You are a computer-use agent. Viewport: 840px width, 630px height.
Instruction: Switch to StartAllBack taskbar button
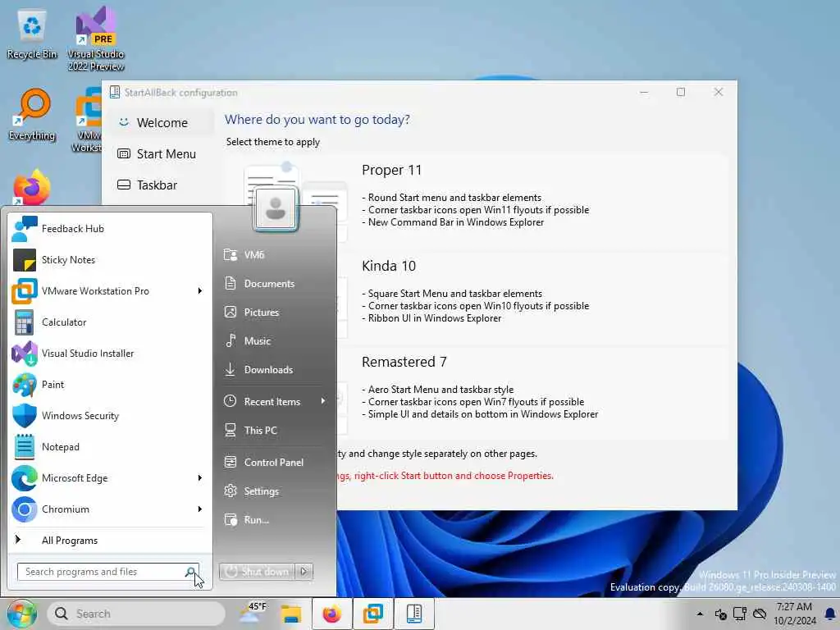pos(414,614)
